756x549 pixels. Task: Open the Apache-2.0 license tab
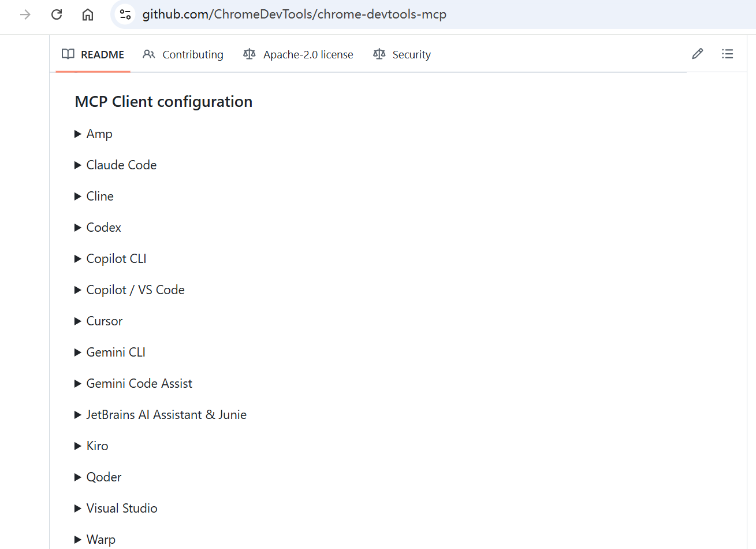[298, 55]
